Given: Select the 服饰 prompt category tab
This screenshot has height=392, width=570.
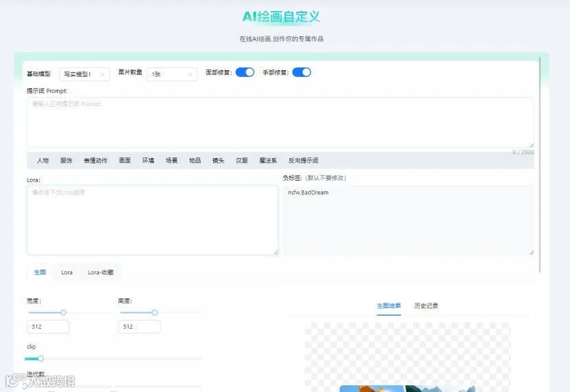Looking at the screenshot, I should tap(66, 160).
